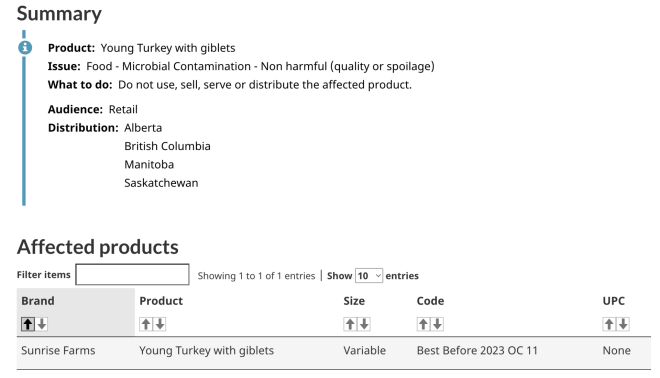Viewport: 660px width, 378px height.
Task: Focus the Filter items text box
Action: click(x=132, y=274)
